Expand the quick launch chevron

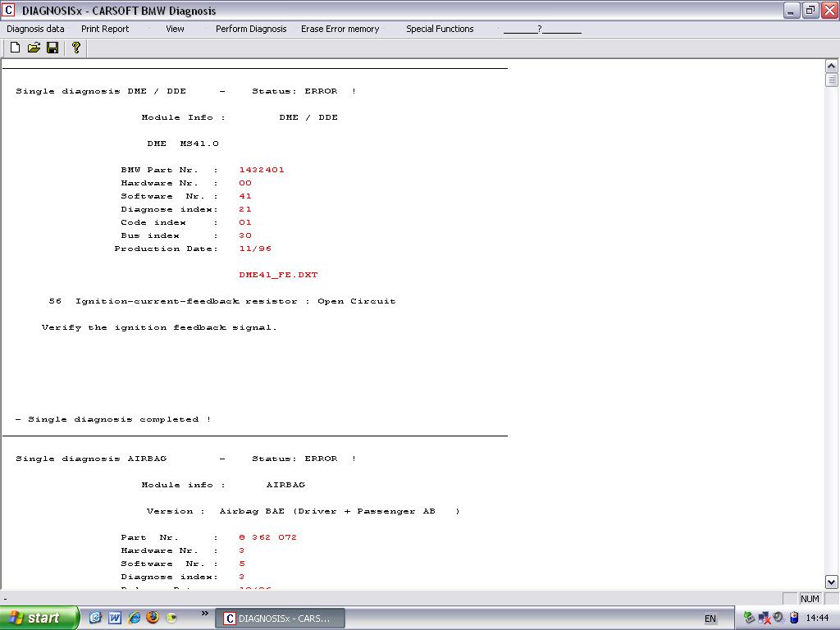pos(204,614)
